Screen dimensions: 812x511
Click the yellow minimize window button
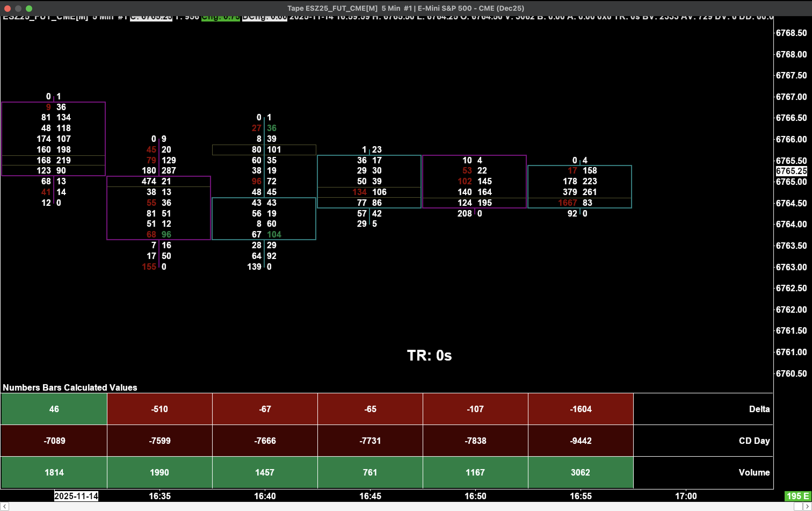pos(19,8)
